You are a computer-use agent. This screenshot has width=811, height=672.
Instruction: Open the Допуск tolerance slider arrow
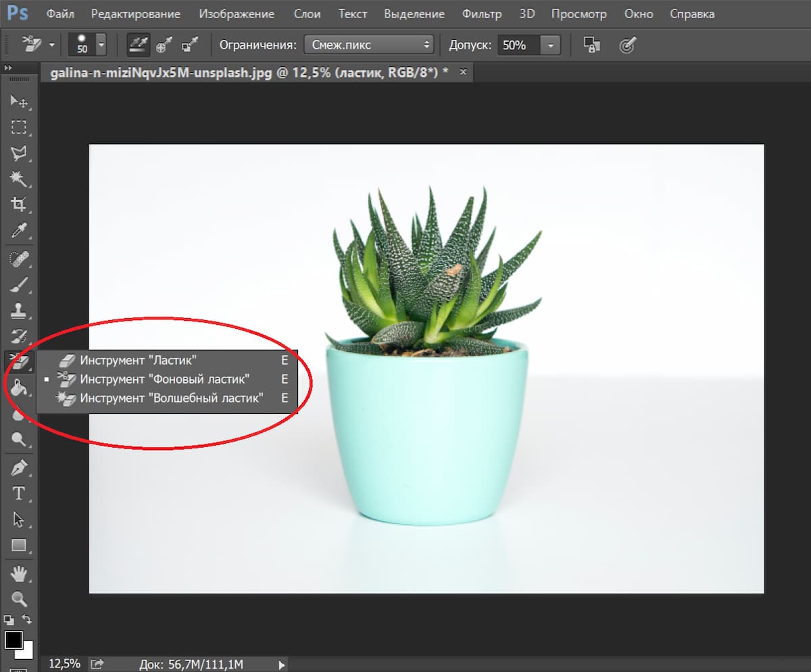pyautogui.click(x=551, y=45)
